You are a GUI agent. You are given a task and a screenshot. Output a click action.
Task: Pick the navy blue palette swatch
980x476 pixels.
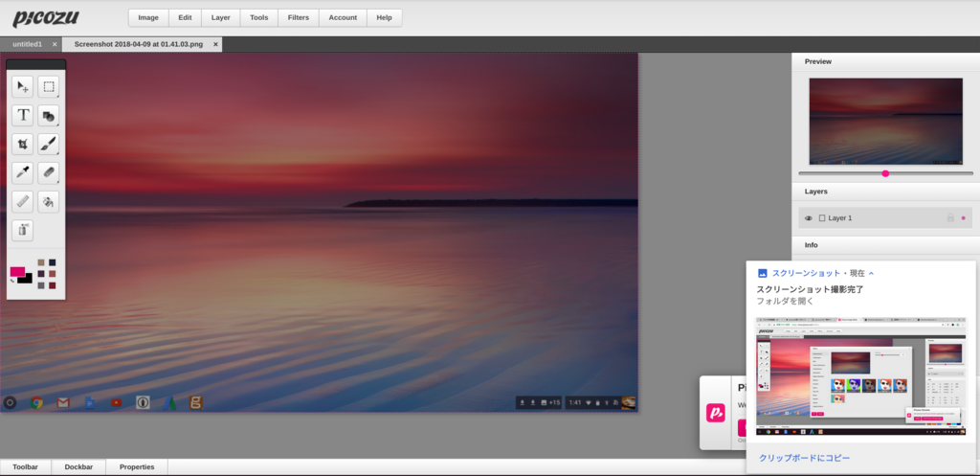coord(53,262)
